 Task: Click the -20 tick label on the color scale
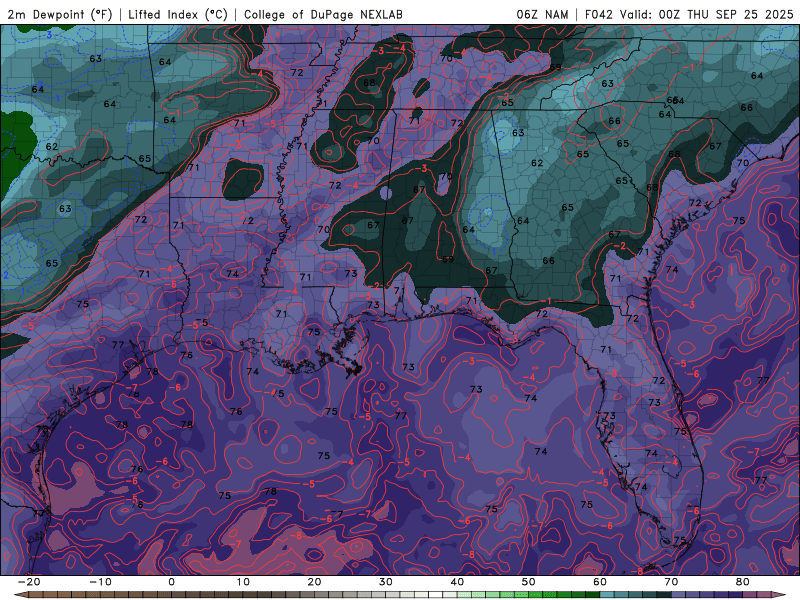click(29, 582)
